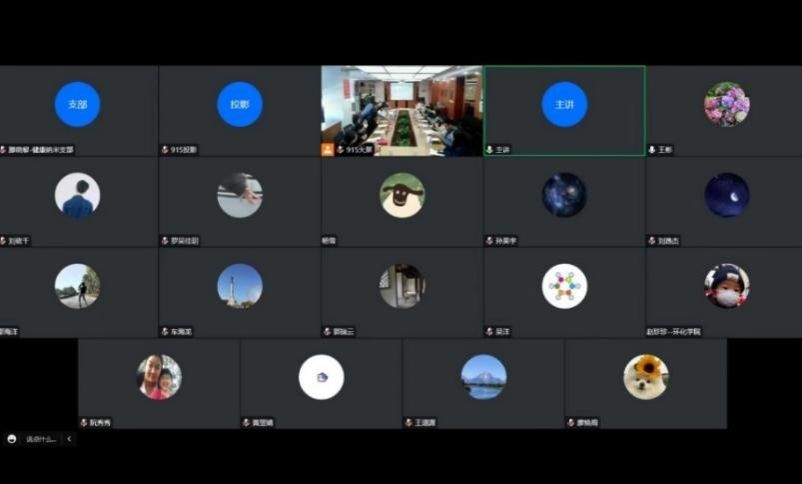The width and height of the screenshot is (802, 484).
Task: Select the mountain lake avatar of 王潇潇
Action: tap(483, 377)
